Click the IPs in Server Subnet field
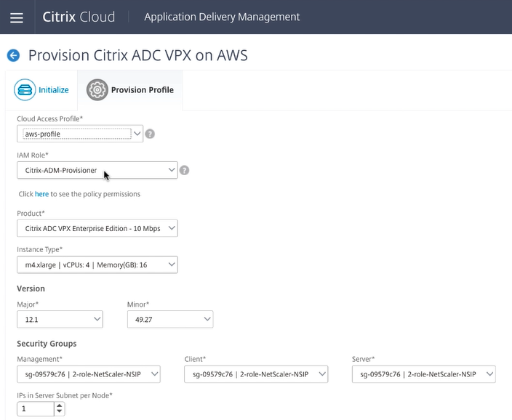 pyautogui.click(x=35, y=409)
